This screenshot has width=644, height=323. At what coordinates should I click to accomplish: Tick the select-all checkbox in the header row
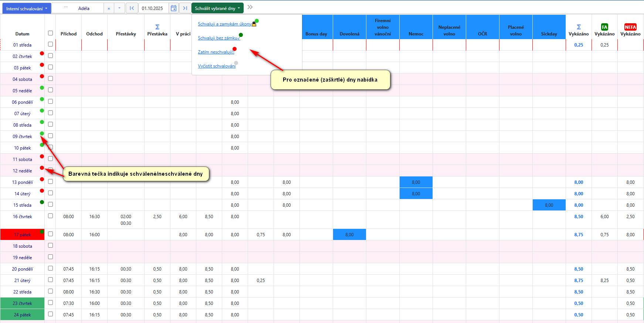tap(51, 33)
